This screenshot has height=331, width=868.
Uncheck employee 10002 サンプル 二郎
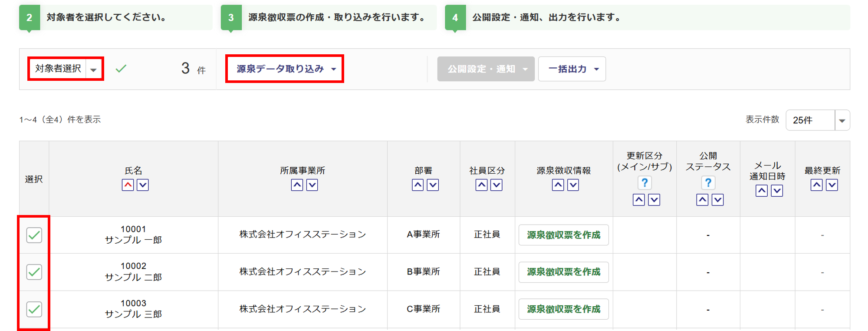(34, 272)
